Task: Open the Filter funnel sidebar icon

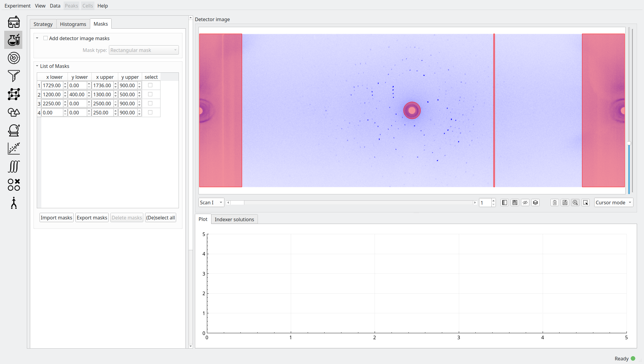Action: (14, 76)
